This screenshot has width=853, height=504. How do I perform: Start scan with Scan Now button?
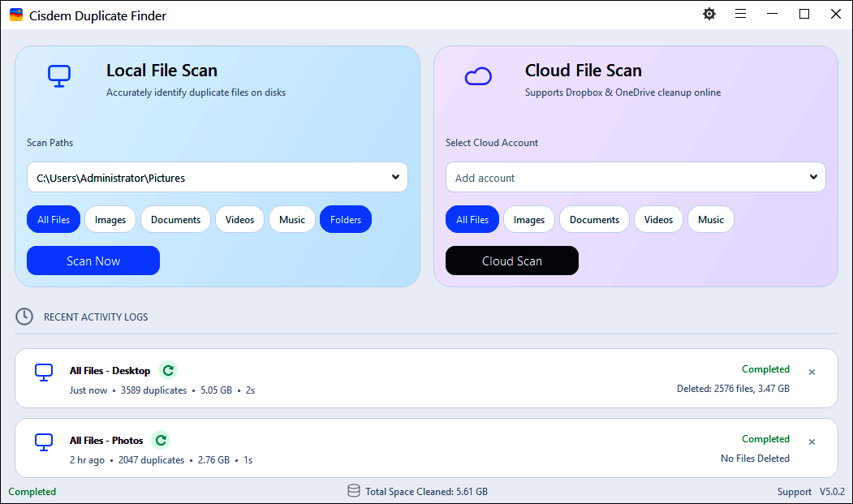[x=93, y=261]
